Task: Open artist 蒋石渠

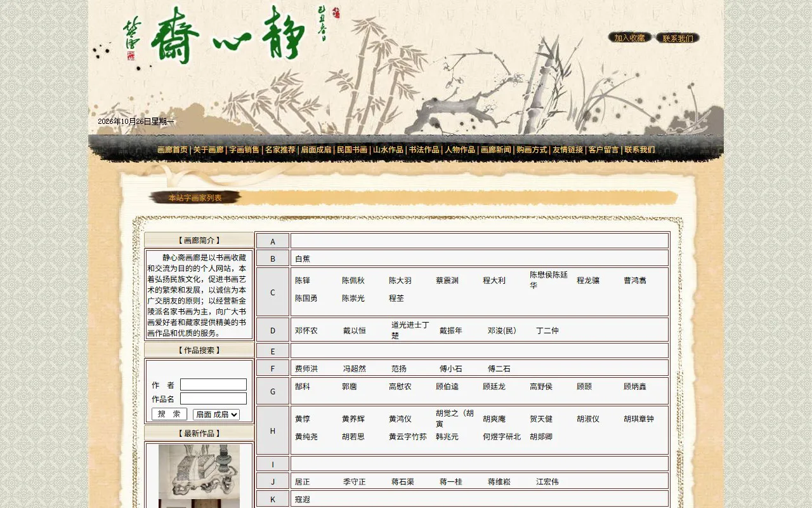Action: click(x=403, y=482)
